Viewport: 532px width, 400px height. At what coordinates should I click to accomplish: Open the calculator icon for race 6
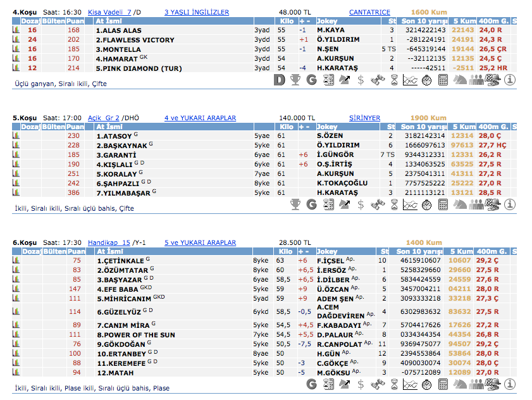(x=443, y=385)
